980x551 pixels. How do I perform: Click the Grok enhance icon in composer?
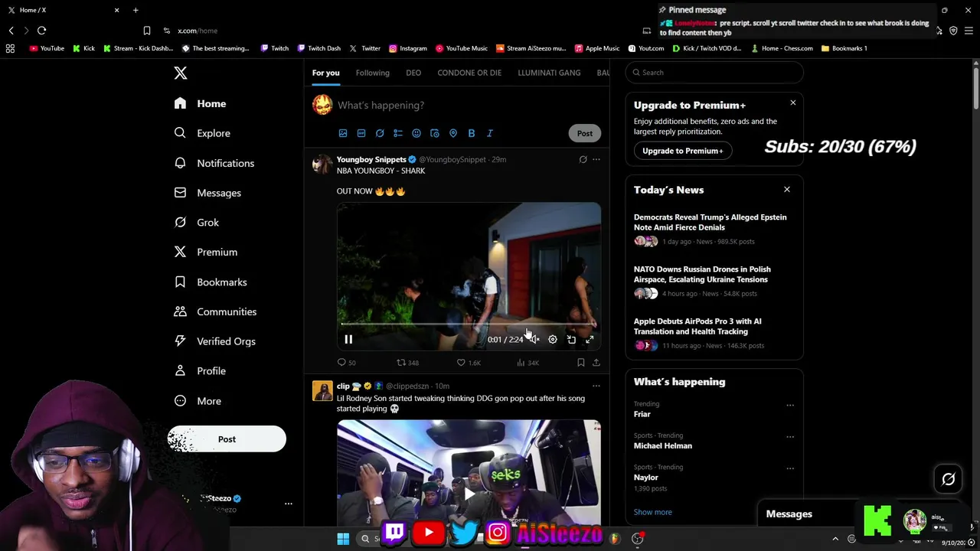(x=380, y=133)
